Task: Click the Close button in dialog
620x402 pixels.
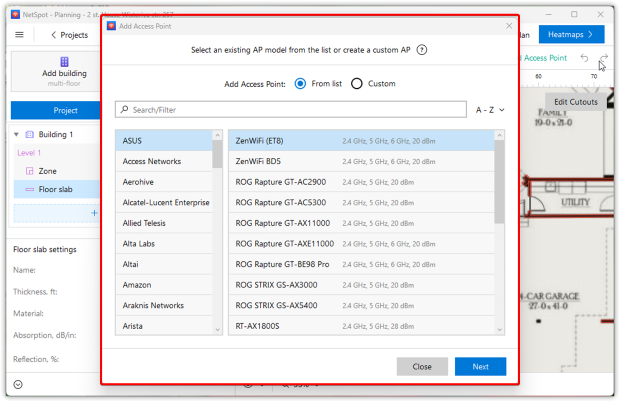Action: tap(422, 366)
